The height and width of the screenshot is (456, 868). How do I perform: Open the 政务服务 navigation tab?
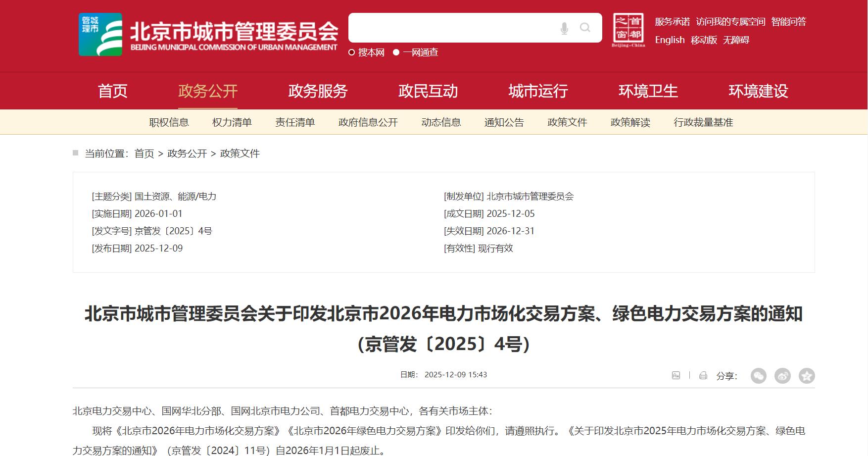[x=318, y=91]
